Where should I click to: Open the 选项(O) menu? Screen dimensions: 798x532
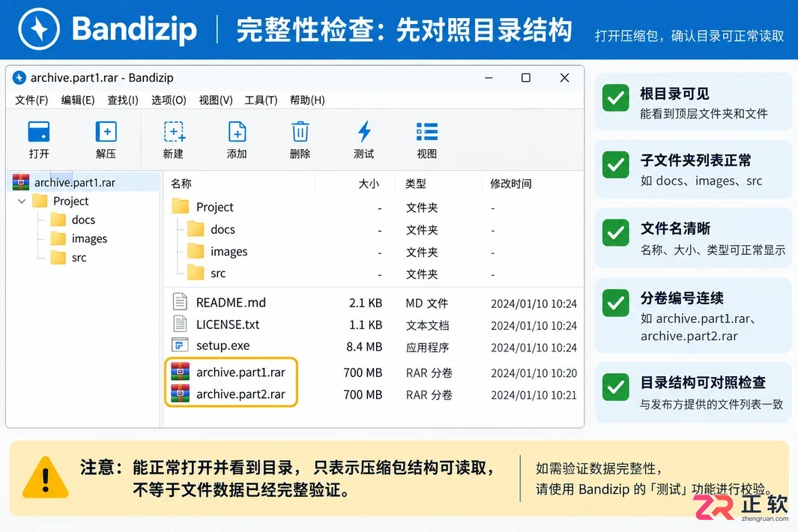[x=169, y=100]
